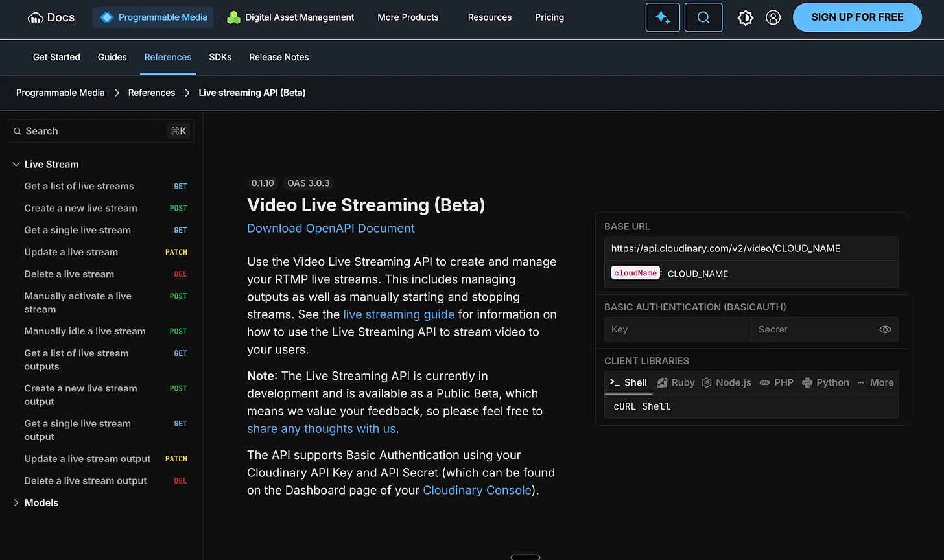Click the Programmable Media diamond icon
This screenshot has height=560, width=944.
(x=106, y=17)
